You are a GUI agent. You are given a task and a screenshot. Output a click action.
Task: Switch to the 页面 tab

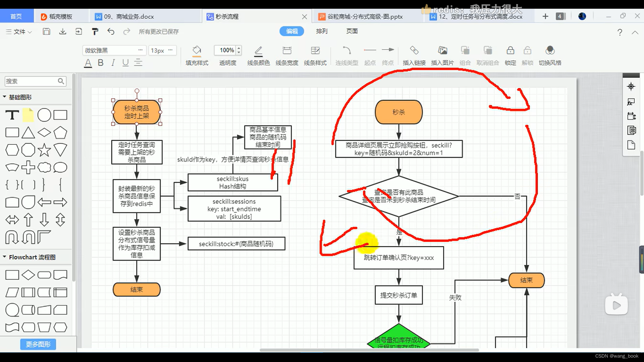(x=352, y=31)
